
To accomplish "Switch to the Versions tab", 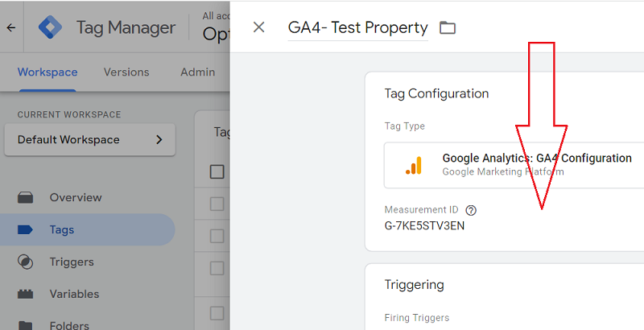I will (x=126, y=72).
